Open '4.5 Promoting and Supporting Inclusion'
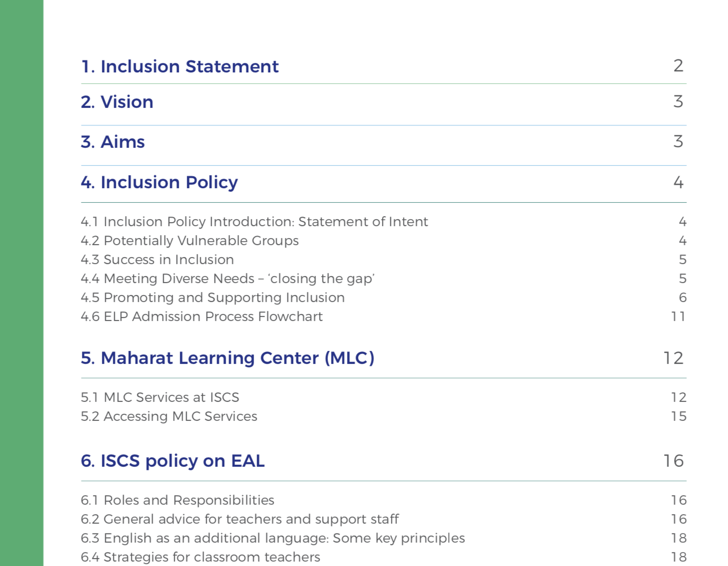The width and height of the screenshot is (728, 566). click(x=213, y=297)
